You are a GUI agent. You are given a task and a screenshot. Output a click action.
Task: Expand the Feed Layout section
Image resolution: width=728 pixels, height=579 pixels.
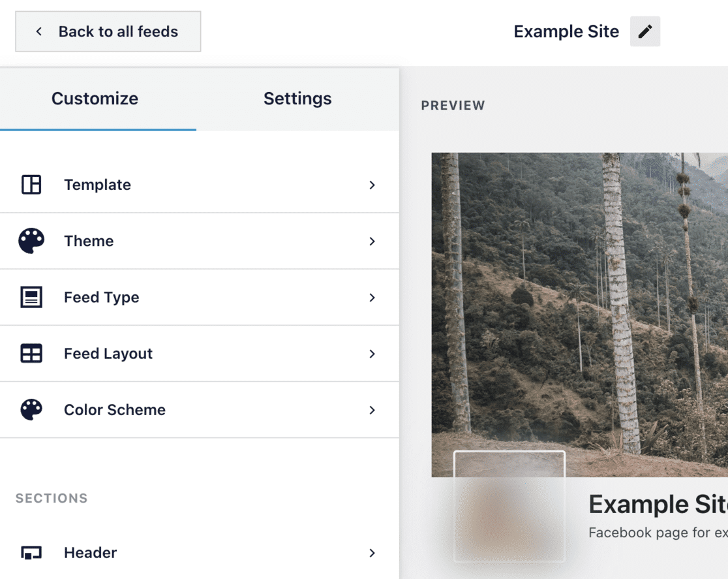coord(372,353)
